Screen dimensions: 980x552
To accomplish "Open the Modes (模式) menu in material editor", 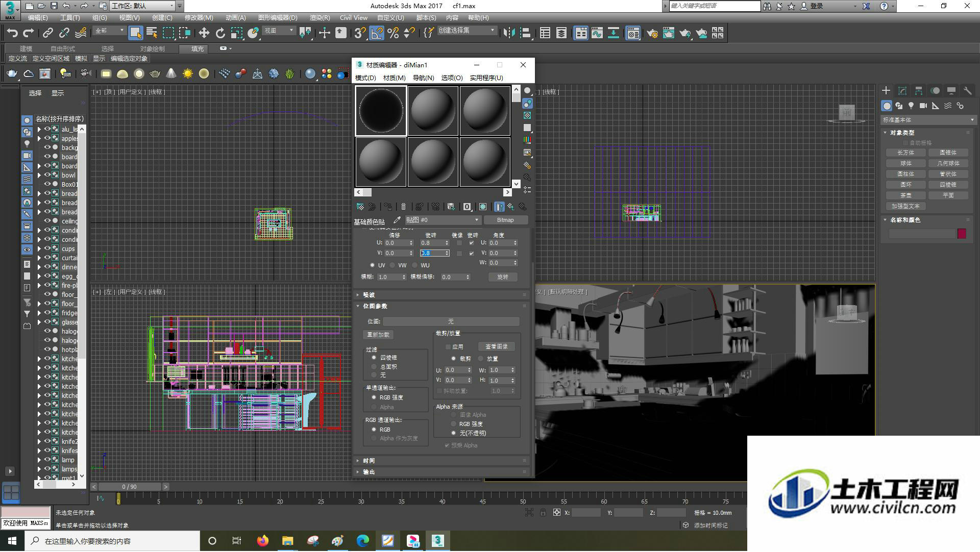I will (365, 78).
